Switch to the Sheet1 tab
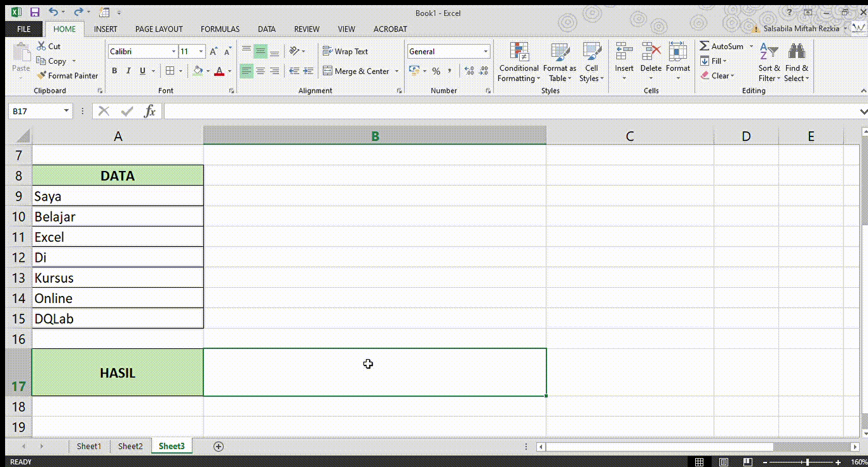Viewport: 868px width, 467px height. [88, 446]
